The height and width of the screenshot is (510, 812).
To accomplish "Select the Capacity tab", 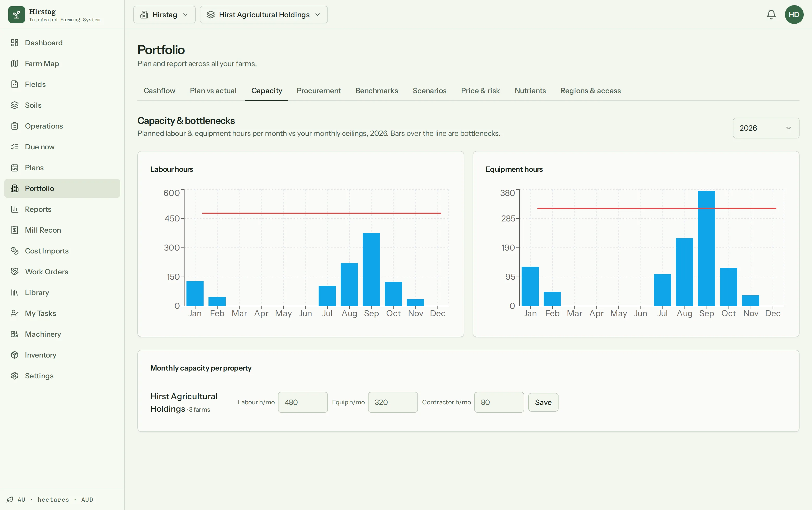I will coord(267,91).
